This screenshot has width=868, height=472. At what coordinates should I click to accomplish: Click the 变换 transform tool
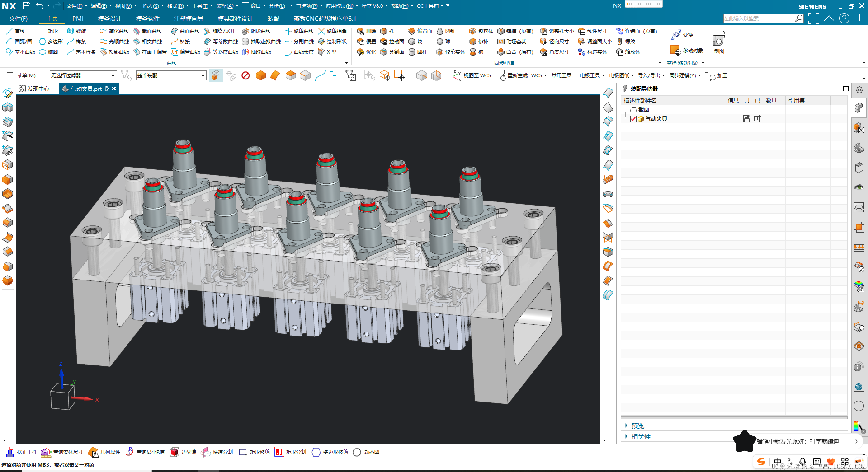pos(682,35)
